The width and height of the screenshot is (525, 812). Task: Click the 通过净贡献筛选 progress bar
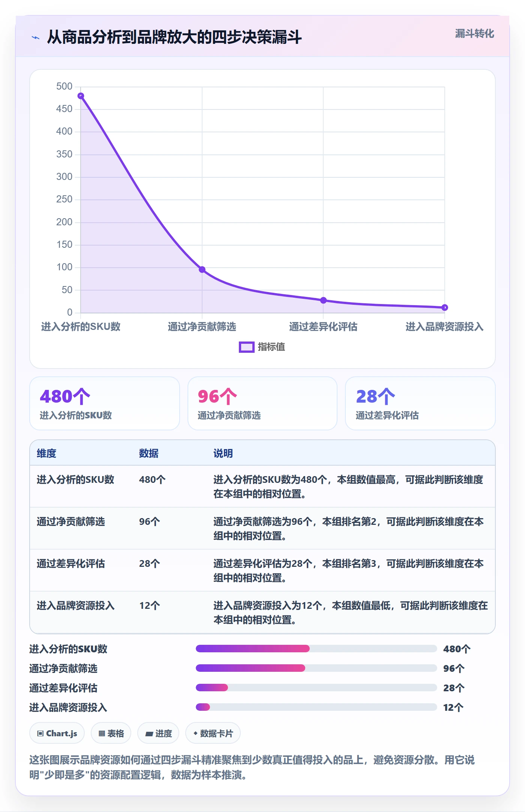pos(316,668)
